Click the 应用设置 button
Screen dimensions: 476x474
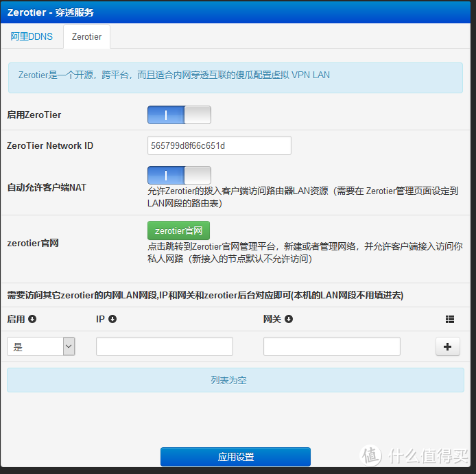coord(235,457)
